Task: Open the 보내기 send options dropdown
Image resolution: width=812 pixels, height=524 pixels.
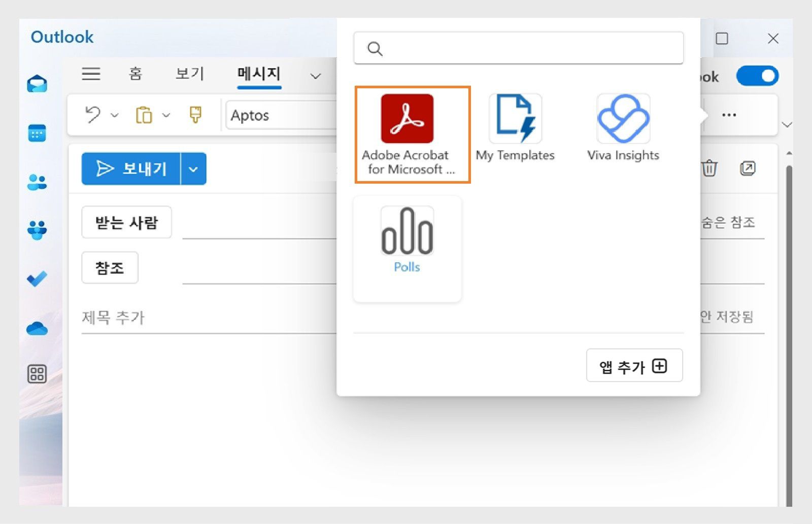Action: [193, 169]
